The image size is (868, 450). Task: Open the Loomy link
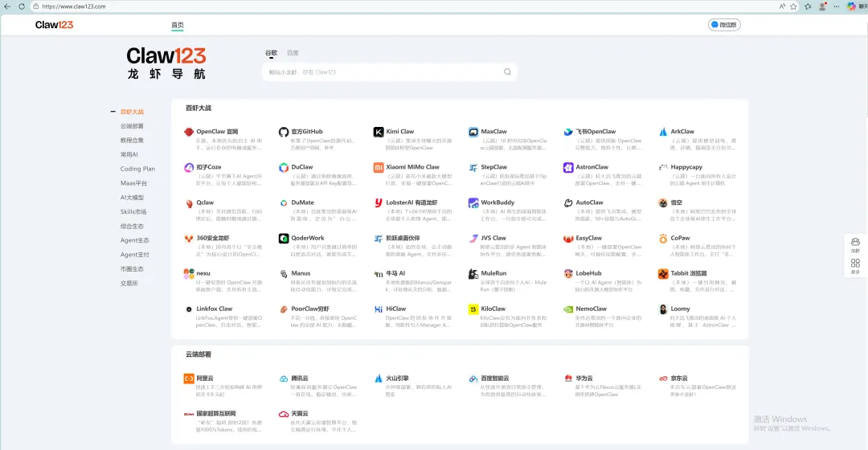[x=681, y=309]
